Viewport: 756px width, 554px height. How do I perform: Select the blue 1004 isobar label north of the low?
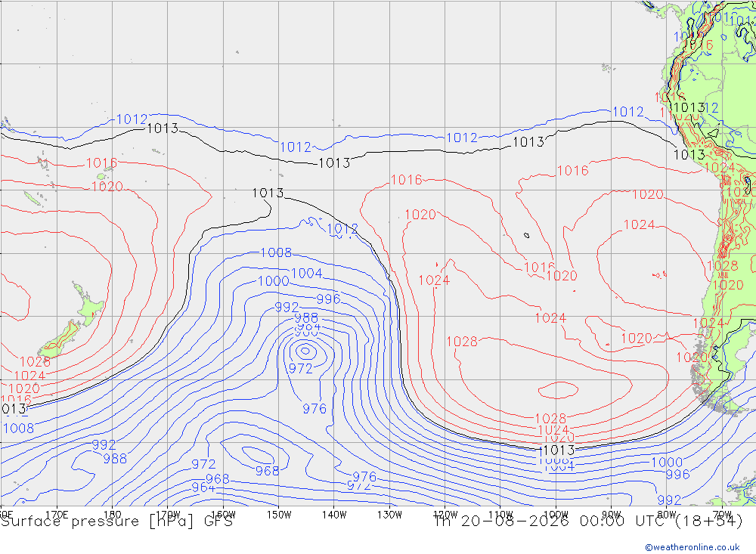pyautogui.click(x=307, y=274)
